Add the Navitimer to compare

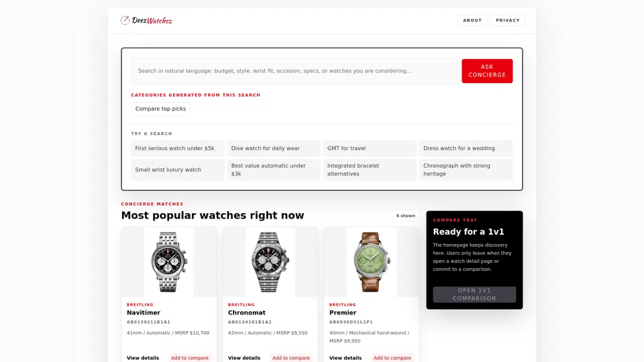(x=190, y=358)
